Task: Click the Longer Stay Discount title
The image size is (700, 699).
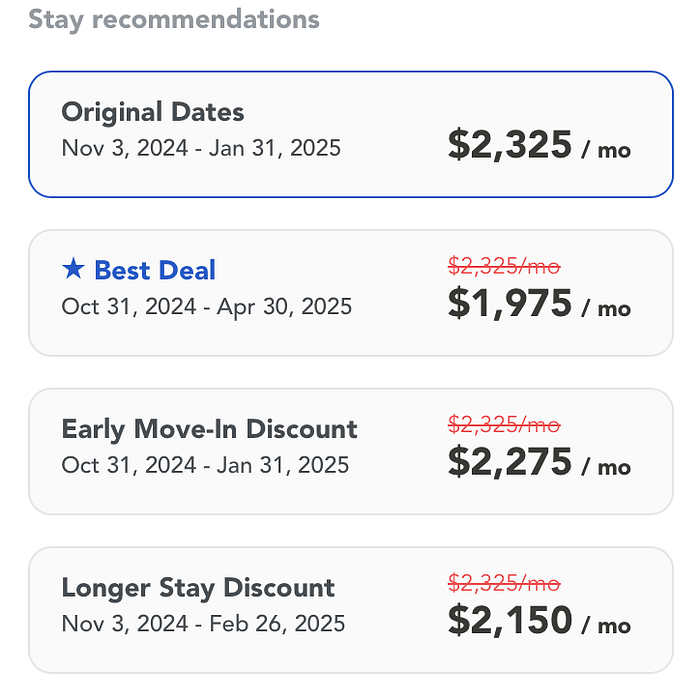Action: 198,587
